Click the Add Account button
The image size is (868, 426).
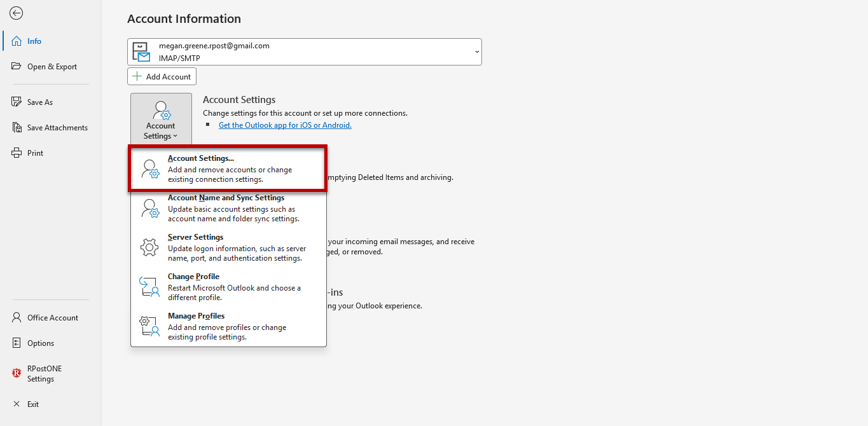click(x=162, y=77)
